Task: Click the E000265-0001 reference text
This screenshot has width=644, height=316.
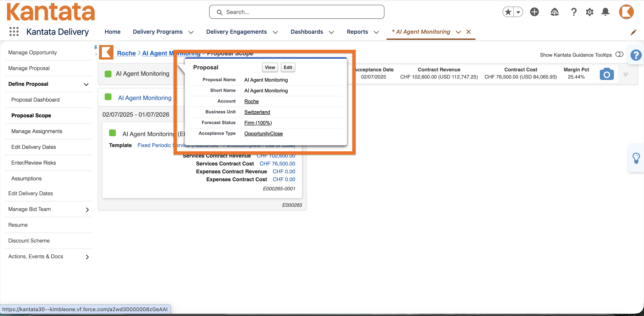Action: (x=279, y=189)
